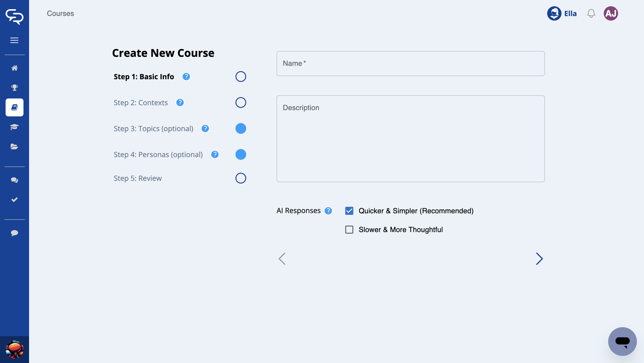Click into the course Name field

point(411,64)
